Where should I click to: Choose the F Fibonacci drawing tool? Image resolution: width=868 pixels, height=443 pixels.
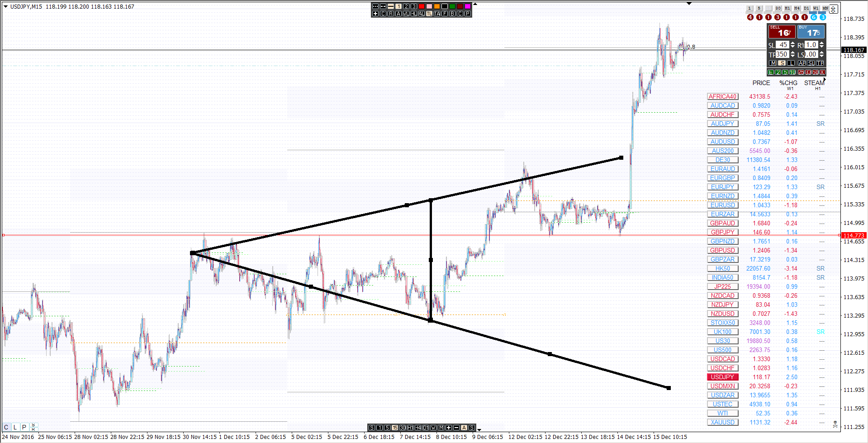tap(445, 14)
